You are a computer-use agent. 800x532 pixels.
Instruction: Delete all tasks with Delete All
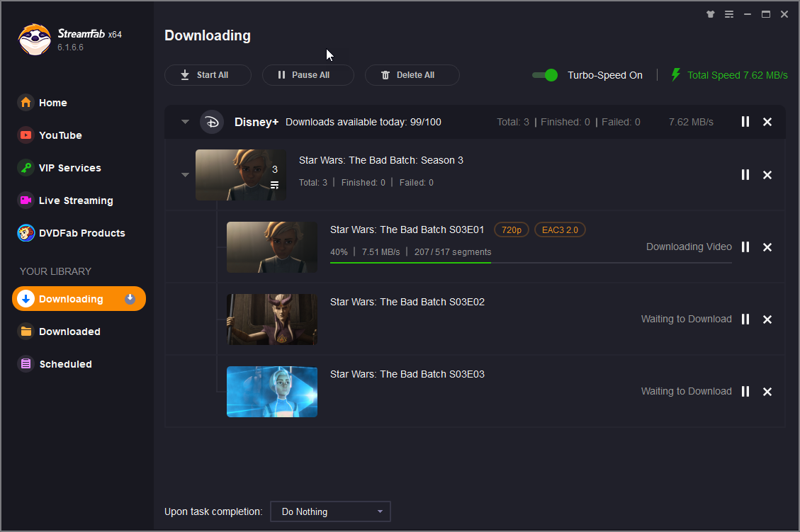[x=412, y=75]
